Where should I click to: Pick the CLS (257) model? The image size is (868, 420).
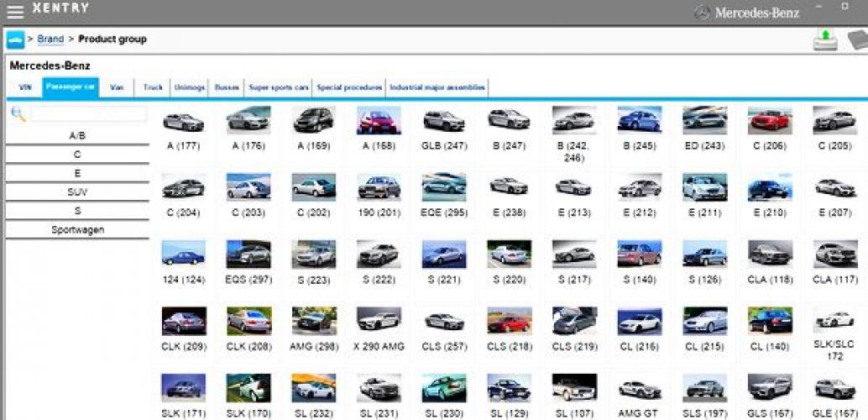[x=444, y=321]
